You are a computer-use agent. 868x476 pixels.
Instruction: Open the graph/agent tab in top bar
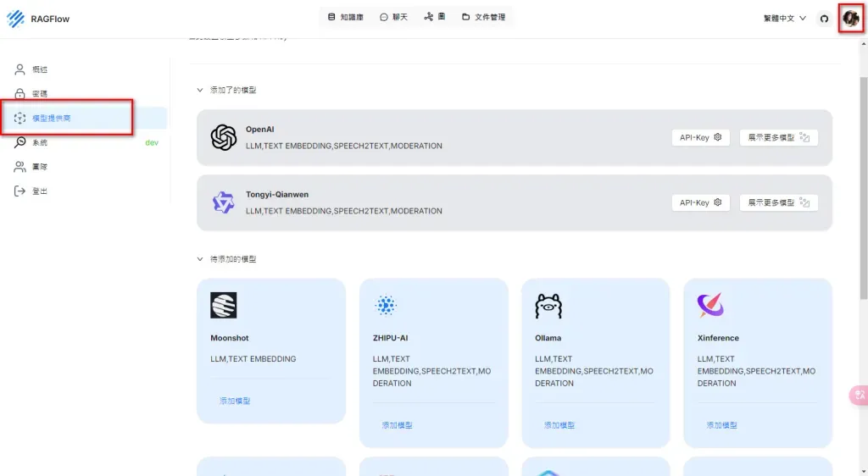point(435,17)
